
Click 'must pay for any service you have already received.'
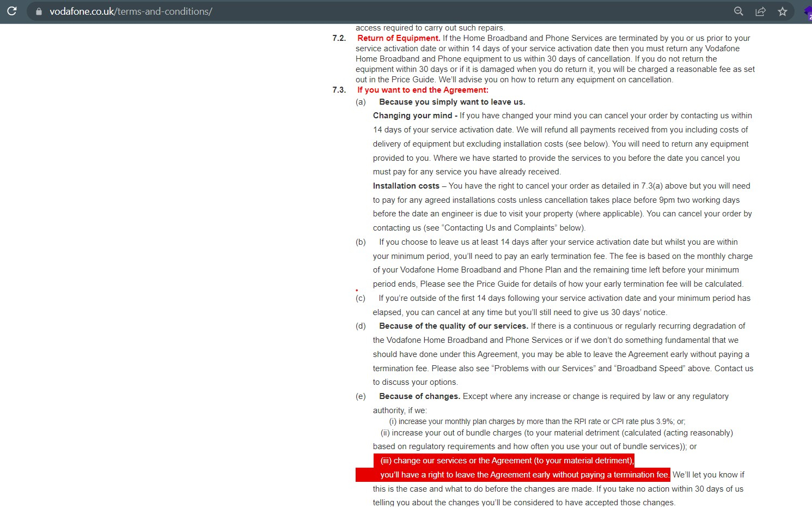click(x=467, y=172)
